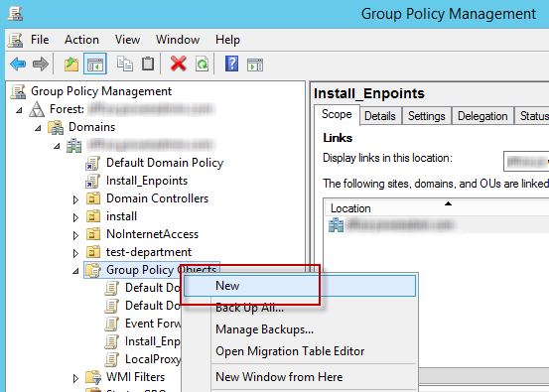Viewport: 549px width, 392px height.
Task: Toggle the Show/Hide Console Tree icon
Action: [95, 65]
